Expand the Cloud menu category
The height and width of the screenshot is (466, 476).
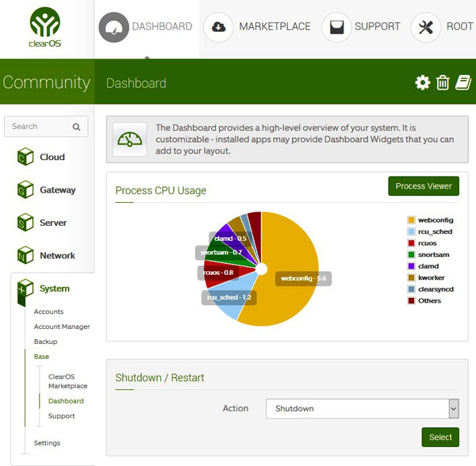52,157
